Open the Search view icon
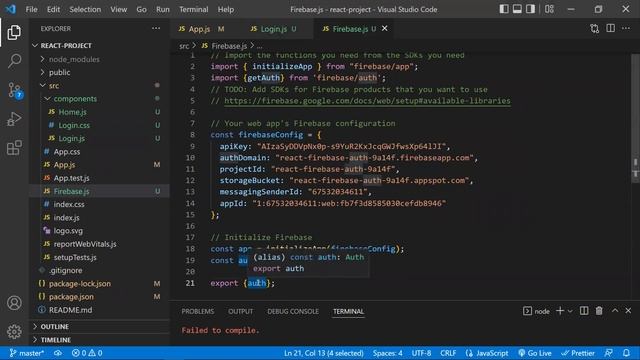The height and width of the screenshot is (360, 640). 14,61
